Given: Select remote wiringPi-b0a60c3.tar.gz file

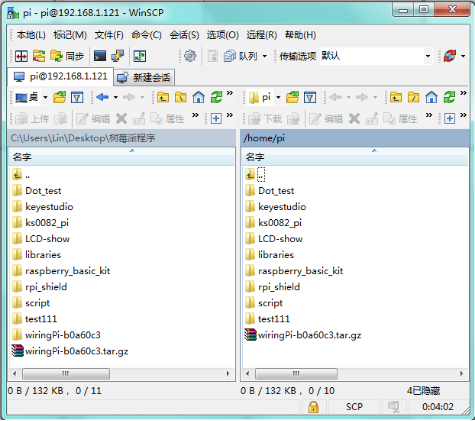Looking at the screenshot, I should (x=303, y=335).
